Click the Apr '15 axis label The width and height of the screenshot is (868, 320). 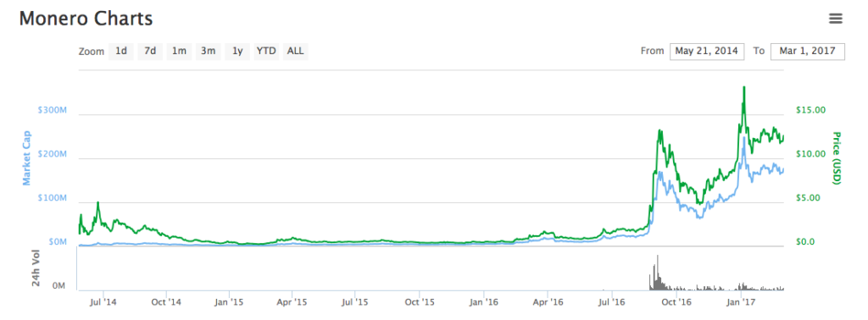click(292, 302)
